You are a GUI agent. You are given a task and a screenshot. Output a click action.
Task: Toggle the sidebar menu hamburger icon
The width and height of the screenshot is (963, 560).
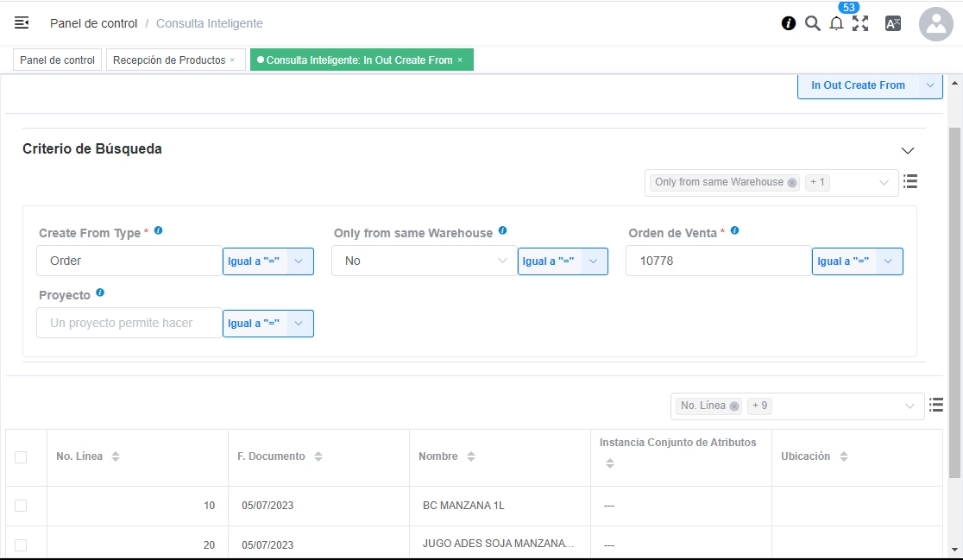pyautogui.click(x=22, y=23)
